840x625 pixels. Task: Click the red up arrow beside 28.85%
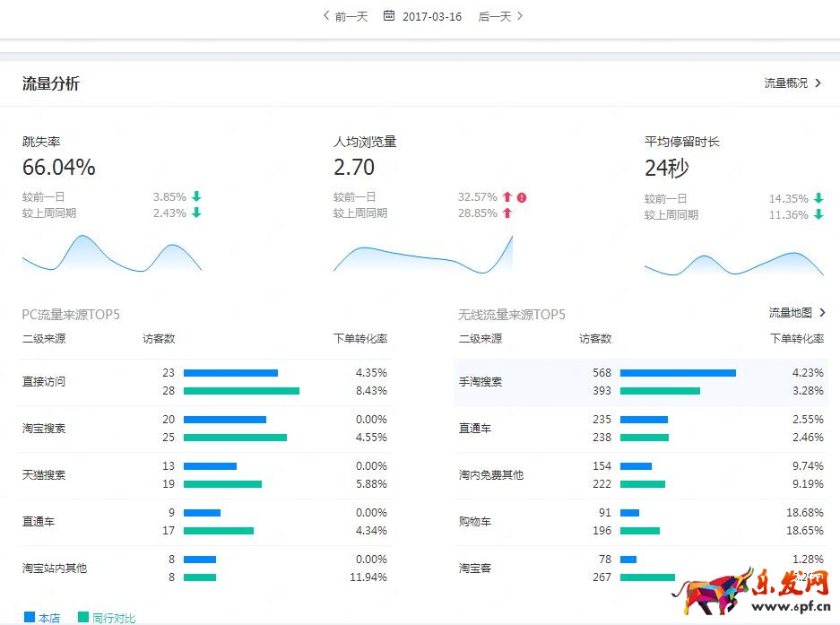pyautogui.click(x=507, y=213)
